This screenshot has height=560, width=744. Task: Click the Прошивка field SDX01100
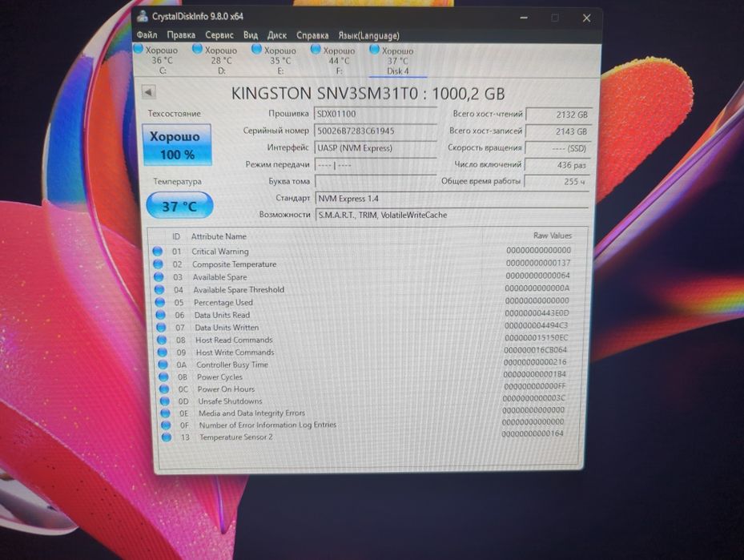click(x=375, y=114)
